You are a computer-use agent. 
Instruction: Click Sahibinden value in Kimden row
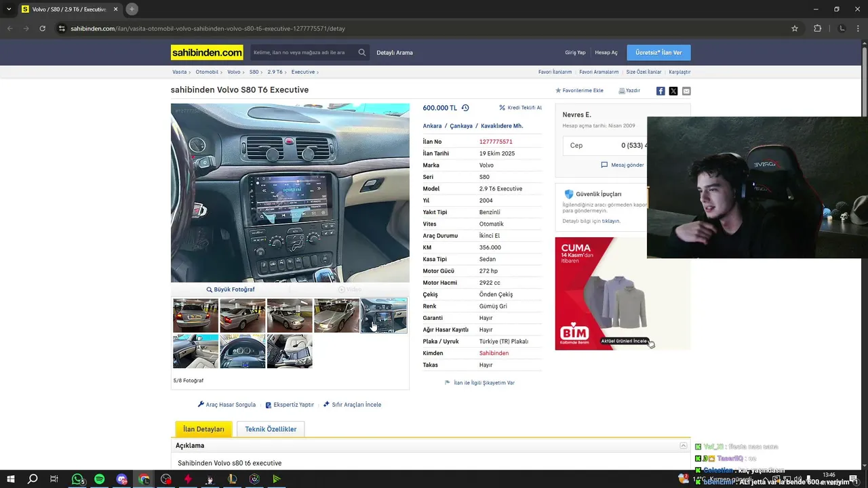(x=494, y=353)
